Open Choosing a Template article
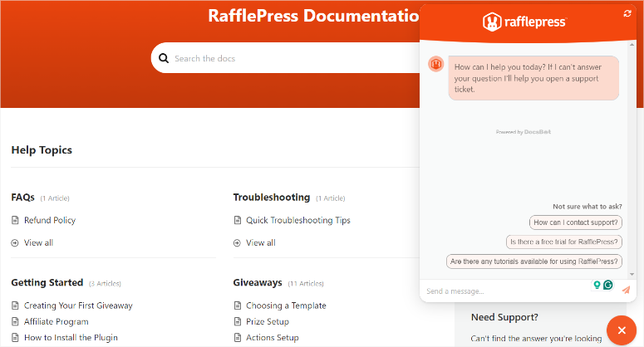The width and height of the screenshot is (644, 347). click(x=286, y=305)
